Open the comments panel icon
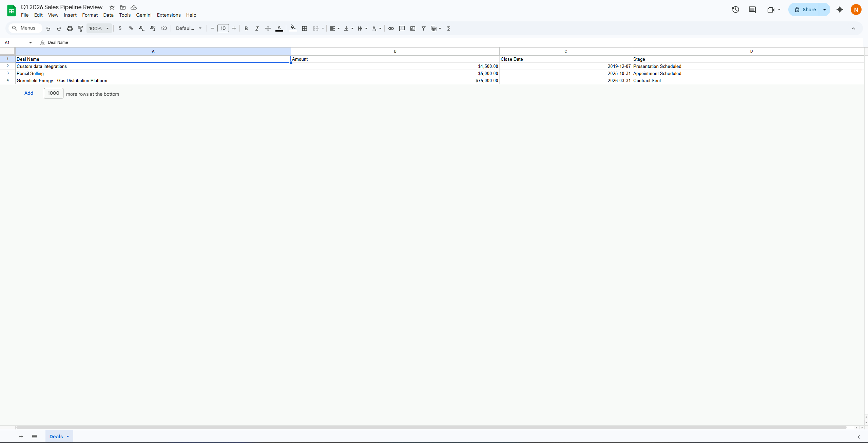The height and width of the screenshot is (443, 868). pos(752,10)
